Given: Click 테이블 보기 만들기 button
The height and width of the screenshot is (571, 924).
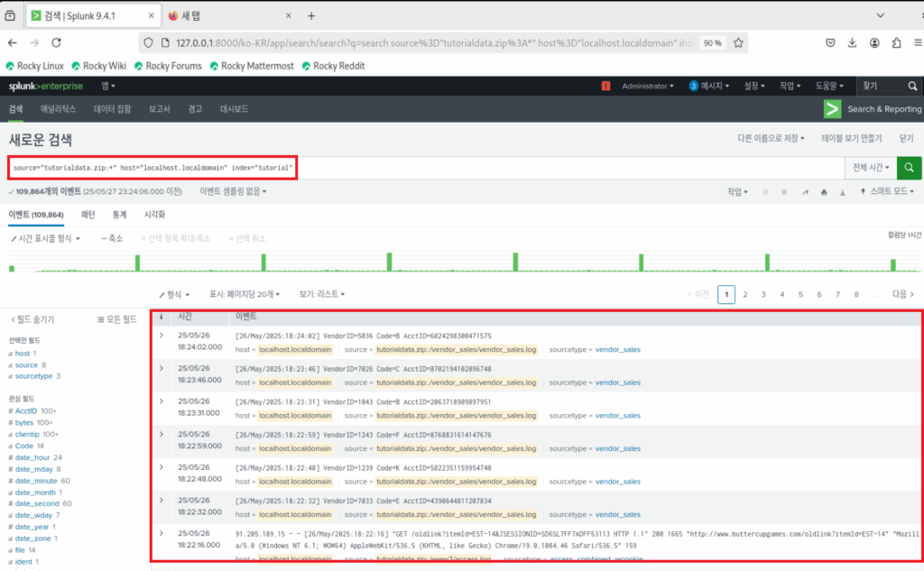Looking at the screenshot, I should [x=852, y=139].
